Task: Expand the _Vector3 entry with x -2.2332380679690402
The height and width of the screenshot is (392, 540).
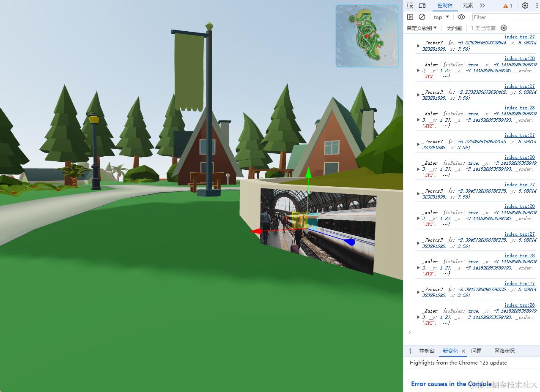Action: pos(419,95)
